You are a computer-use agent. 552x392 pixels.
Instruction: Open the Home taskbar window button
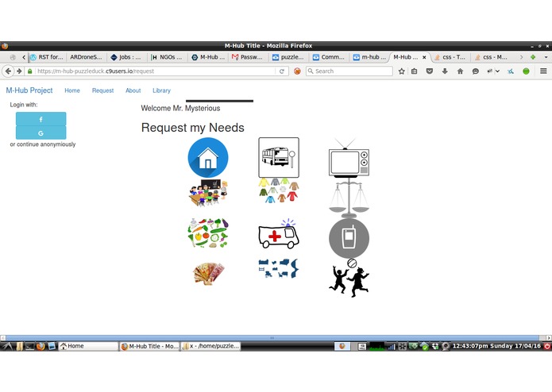[88, 346]
